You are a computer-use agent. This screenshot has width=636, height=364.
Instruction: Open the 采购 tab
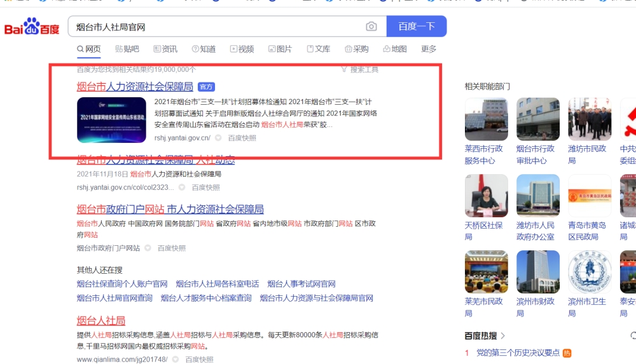click(357, 49)
